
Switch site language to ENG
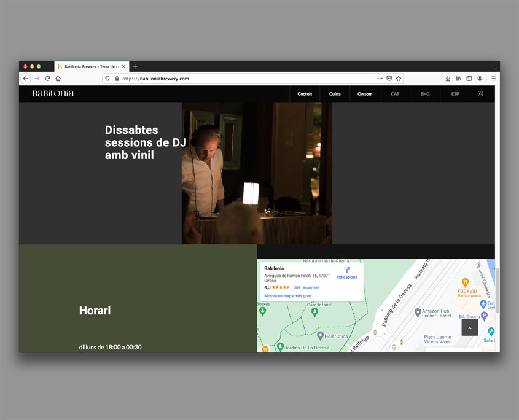425,94
